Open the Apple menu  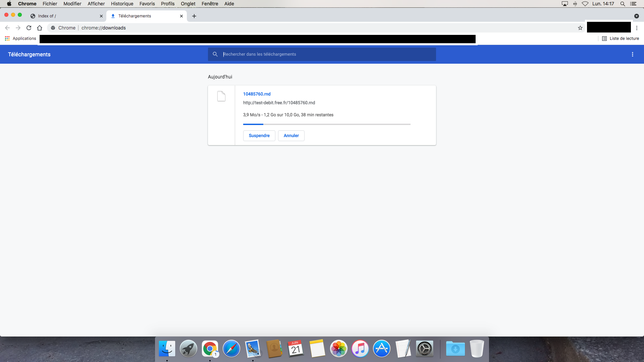pos(9,4)
